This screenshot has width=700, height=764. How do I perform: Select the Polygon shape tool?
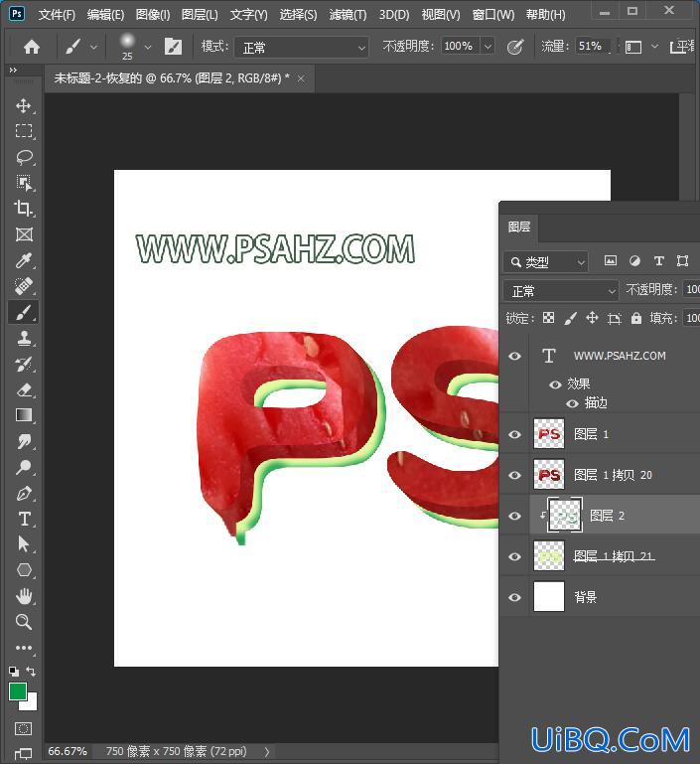[24, 570]
